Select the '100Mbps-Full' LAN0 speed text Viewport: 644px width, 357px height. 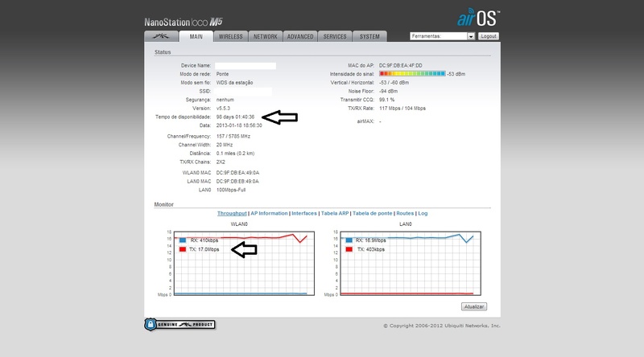coord(231,190)
